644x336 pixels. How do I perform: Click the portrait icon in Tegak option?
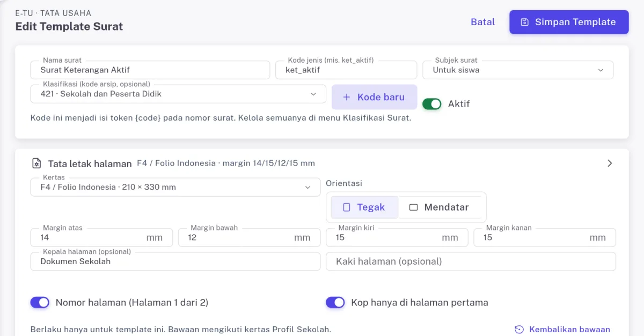347,207
